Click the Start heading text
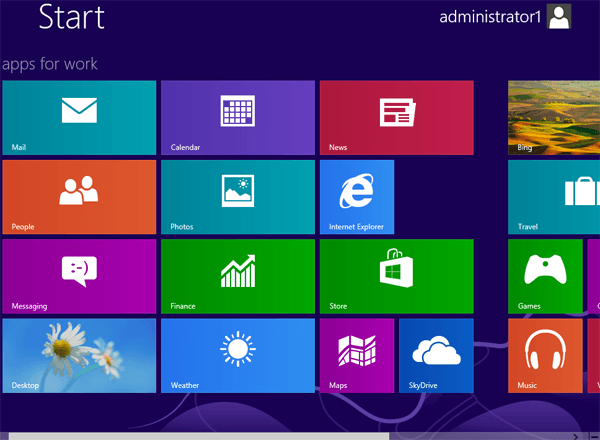This screenshot has width=600, height=440. [x=72, y=17]
